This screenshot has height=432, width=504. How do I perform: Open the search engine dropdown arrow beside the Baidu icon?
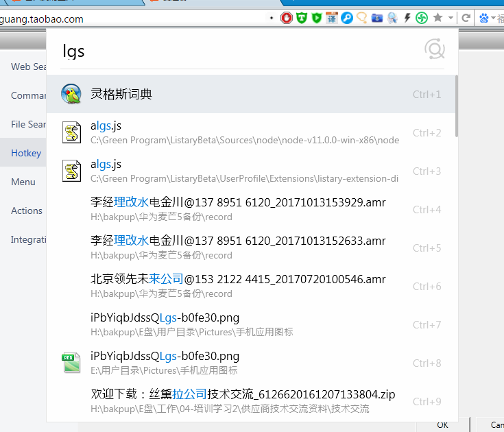[x=493, y=18]
